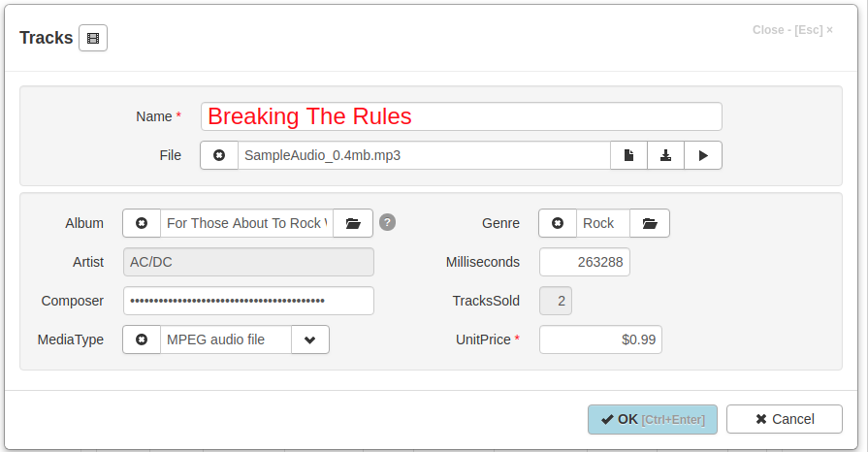The height and width of the screenshot is (452, 868).
Task: Click the form layout icon beside Tracks title
Action: coord(93,38)
